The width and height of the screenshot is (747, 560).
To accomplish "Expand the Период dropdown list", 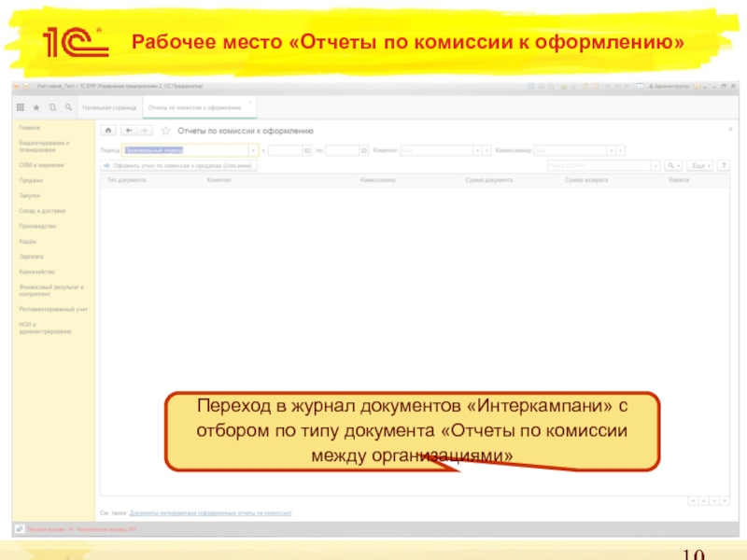I will (x=252, y=149).
